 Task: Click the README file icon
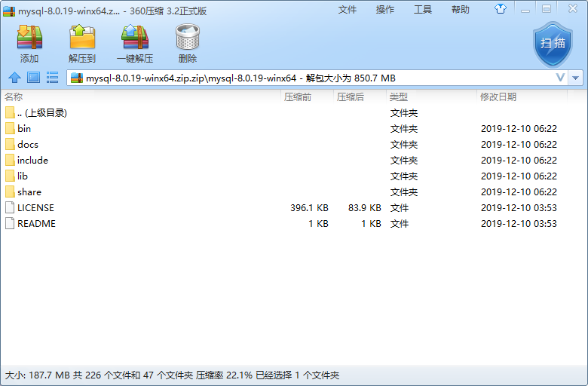pos(10,224)
